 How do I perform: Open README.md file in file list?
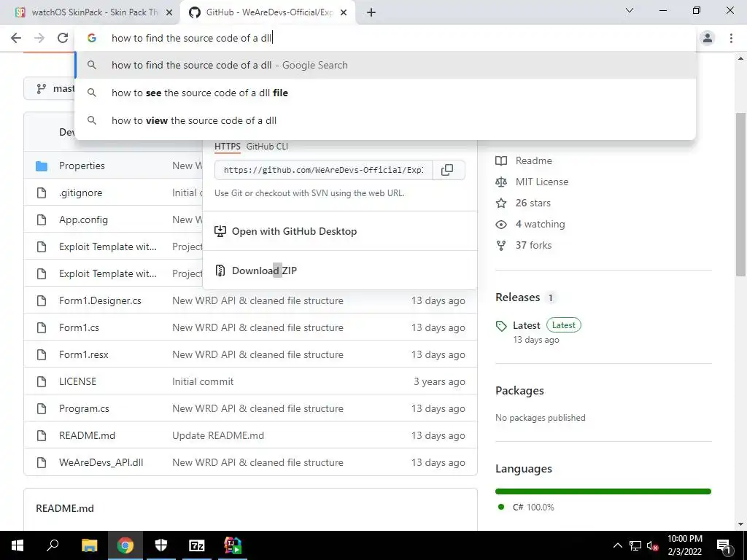(88, 436)
